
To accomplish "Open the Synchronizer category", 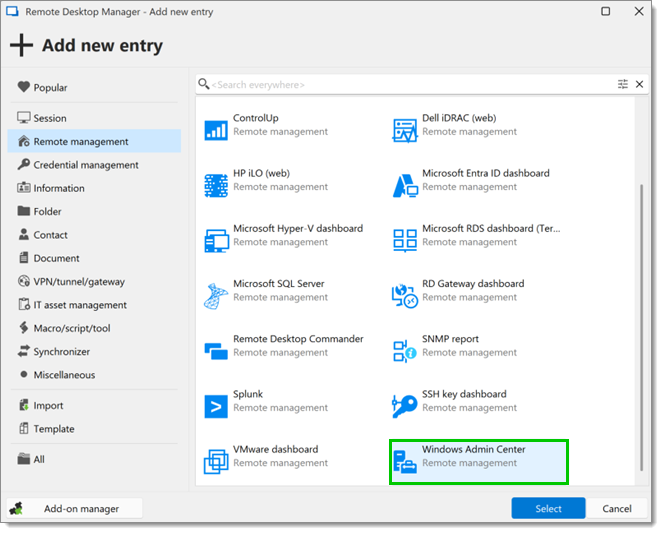I will point(94,351).
